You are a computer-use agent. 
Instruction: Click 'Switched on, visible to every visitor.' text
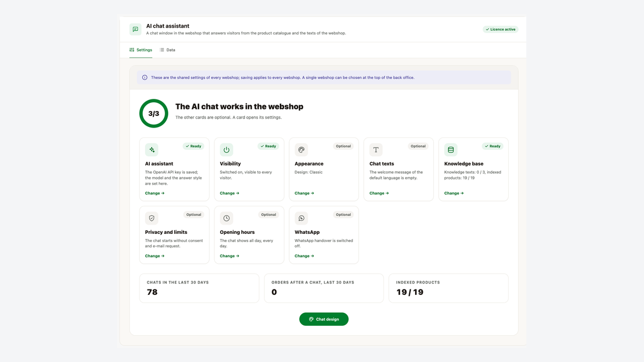pos(246,175)
